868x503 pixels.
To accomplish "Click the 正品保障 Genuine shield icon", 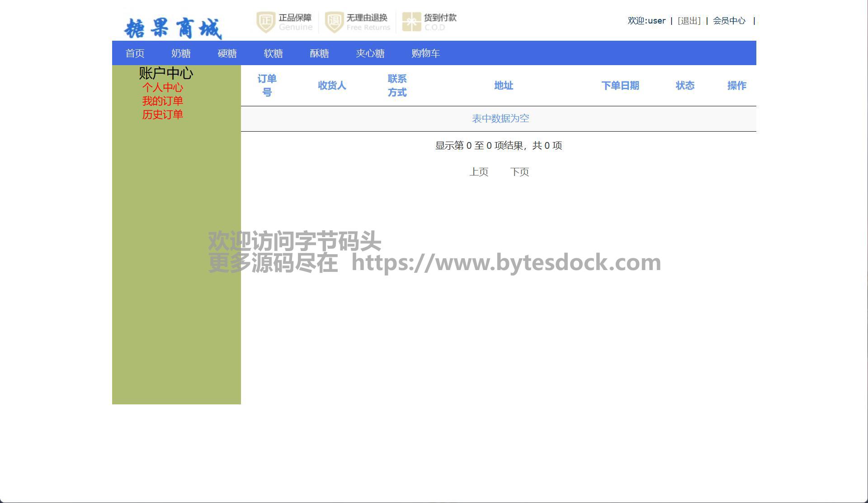I will [266, 22].
